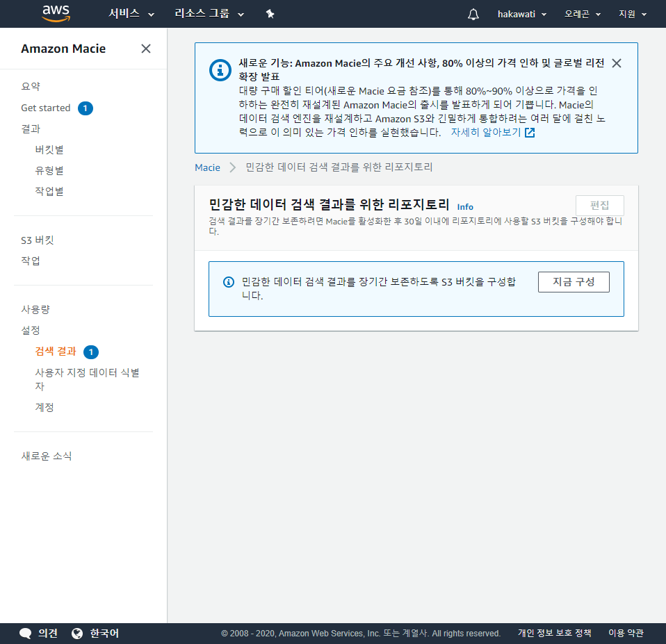The width and height of the screenshot is (666, 644).
Task: View findings 유형별 by type
Action: (x=49, y=171)
